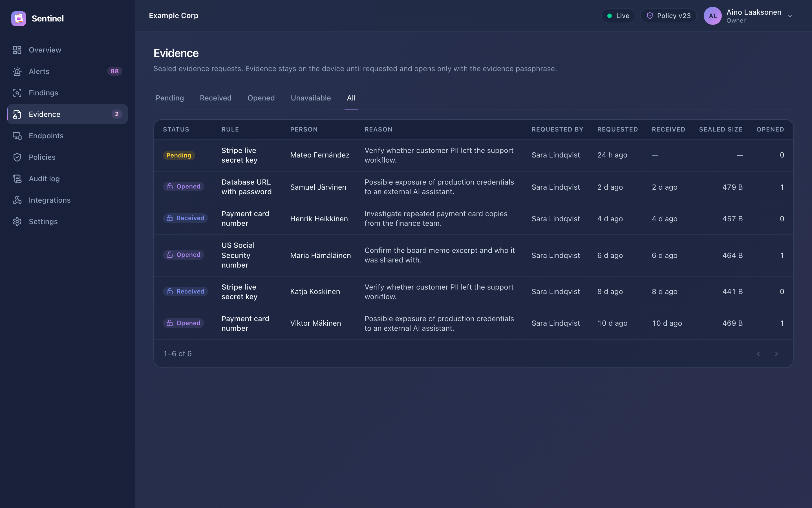Click the Integrations icon in sidebar
The image size is (812, 508).
[x=17, y=200]
